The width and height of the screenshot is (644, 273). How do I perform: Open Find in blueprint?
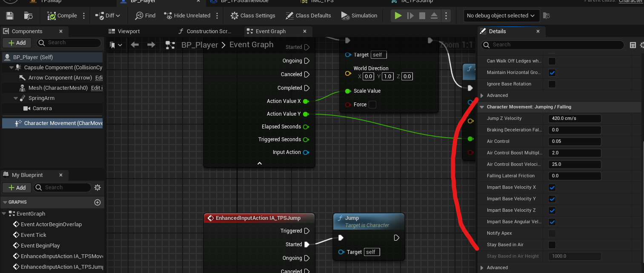pos(145,16)
